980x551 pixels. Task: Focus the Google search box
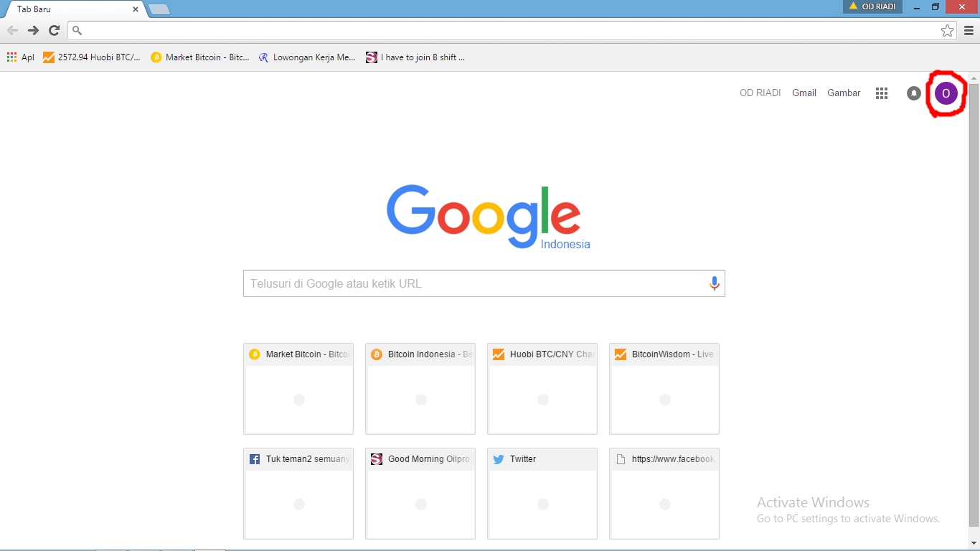(484, 283)
